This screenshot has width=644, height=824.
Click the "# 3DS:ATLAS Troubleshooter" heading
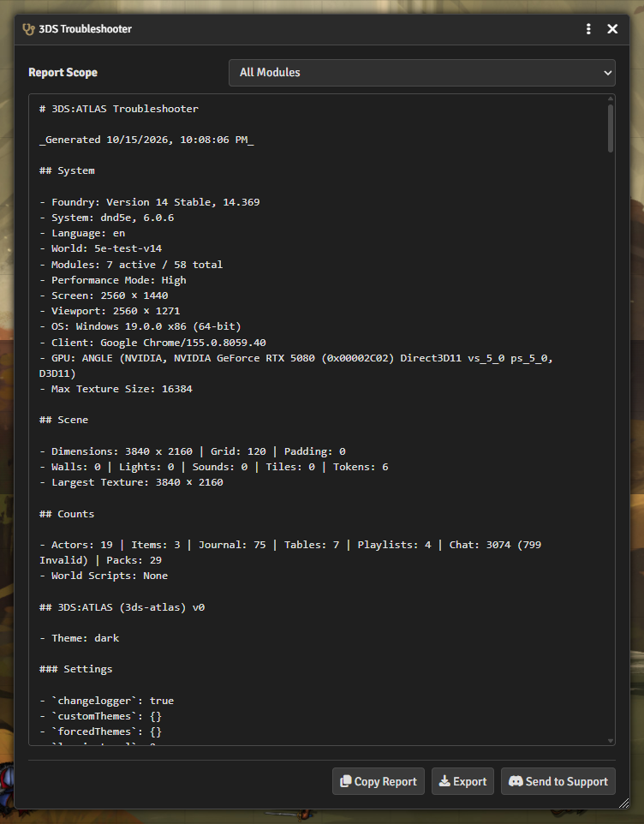pos(119,109)
